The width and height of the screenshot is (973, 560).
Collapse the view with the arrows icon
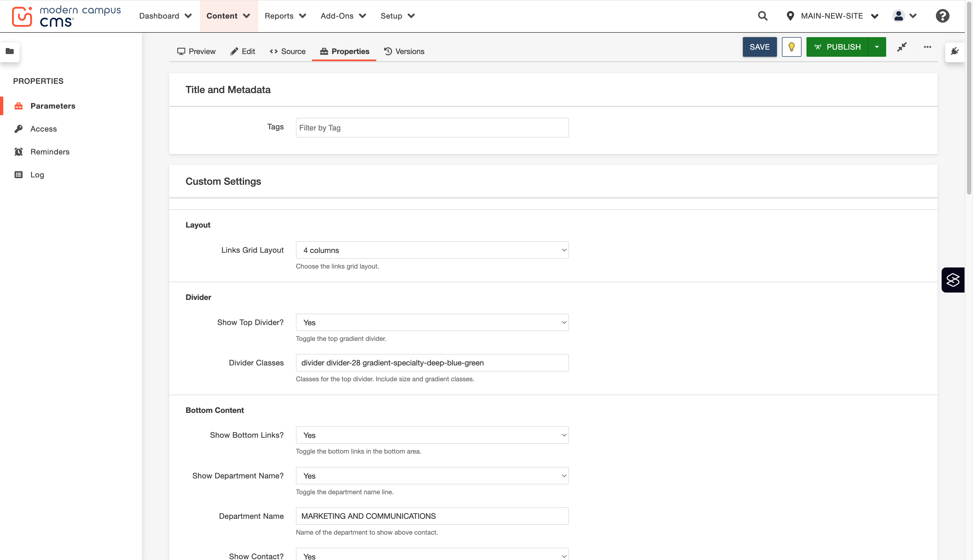[x=902, y=47]
